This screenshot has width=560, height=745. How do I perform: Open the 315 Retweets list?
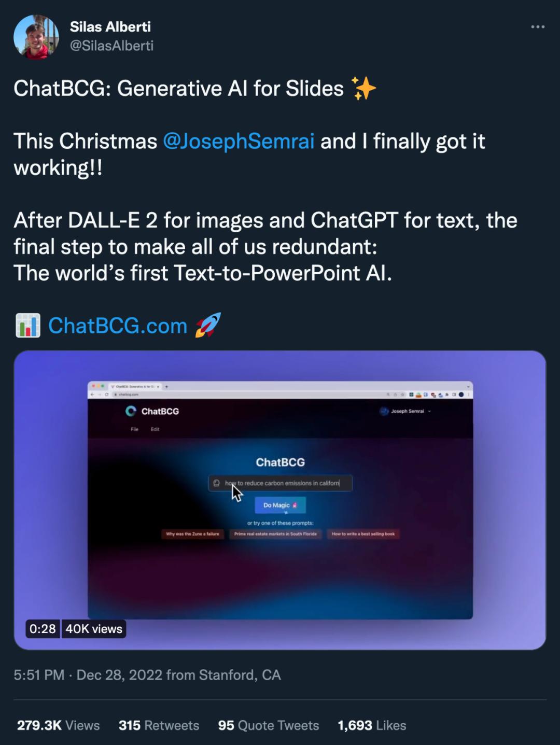coord(159,725)
